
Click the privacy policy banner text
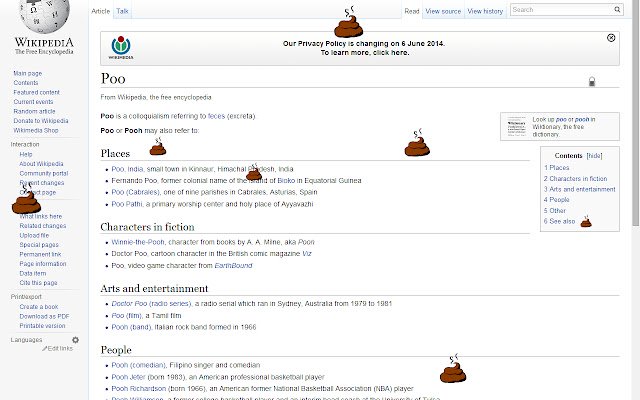tap(364, 48)
